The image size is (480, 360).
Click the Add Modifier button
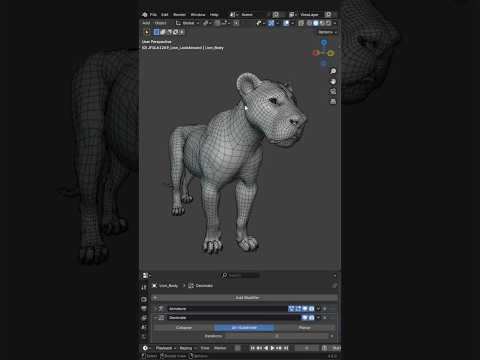(245, 297)
